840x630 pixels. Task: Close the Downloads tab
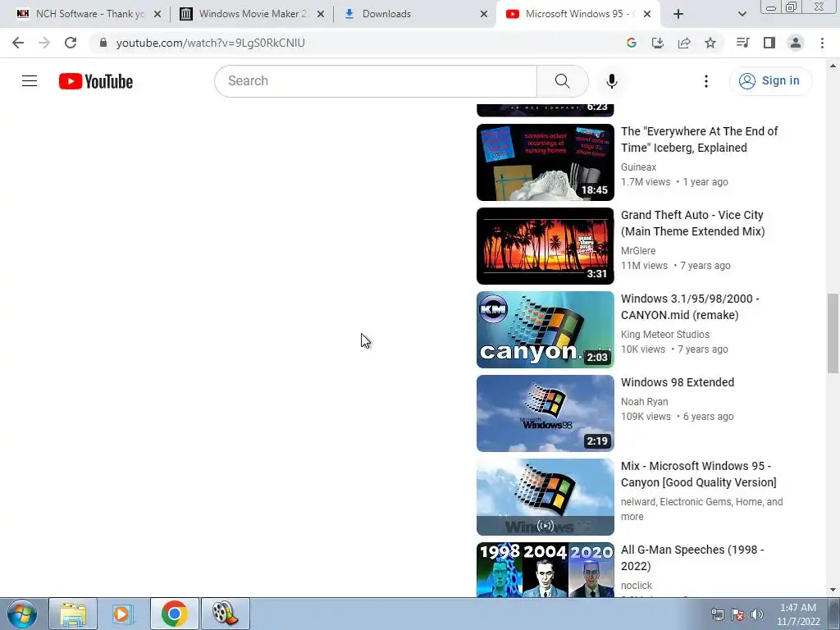tap(484, 15)
